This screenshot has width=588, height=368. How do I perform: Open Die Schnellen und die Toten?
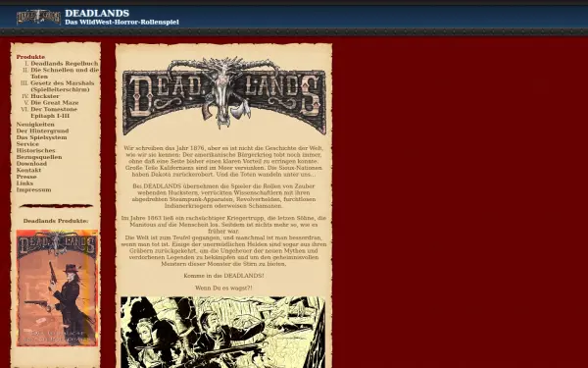pyautogui.click(x=65, y=74)
